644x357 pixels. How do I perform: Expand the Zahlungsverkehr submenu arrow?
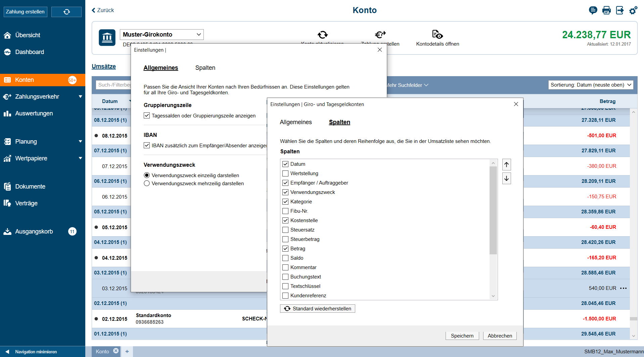click(80, 97)
